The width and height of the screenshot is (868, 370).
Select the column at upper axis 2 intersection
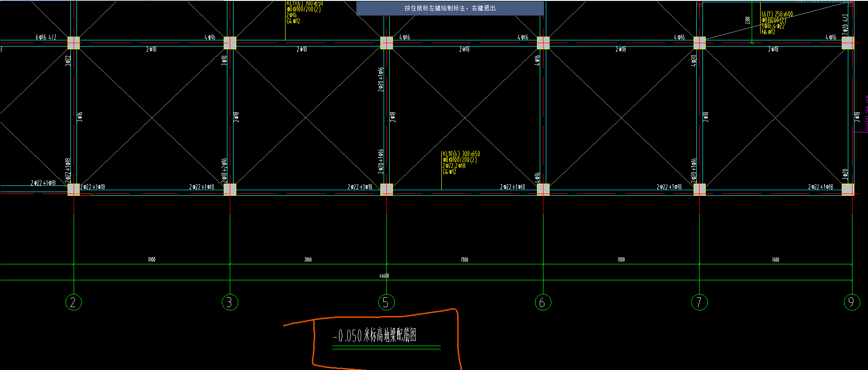pos(74,43)
